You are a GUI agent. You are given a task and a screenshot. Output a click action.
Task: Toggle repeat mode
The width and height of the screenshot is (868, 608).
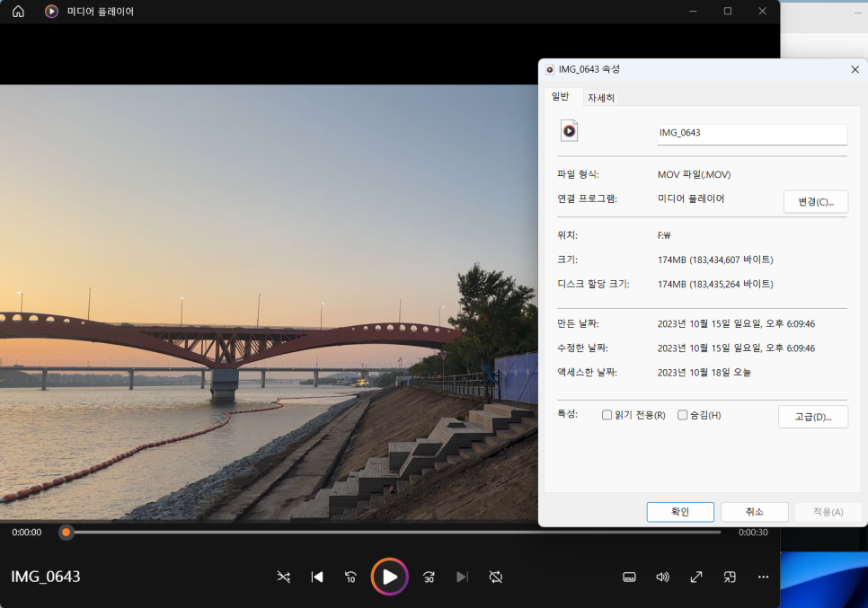pyautogui.click(x=496, y=577)
